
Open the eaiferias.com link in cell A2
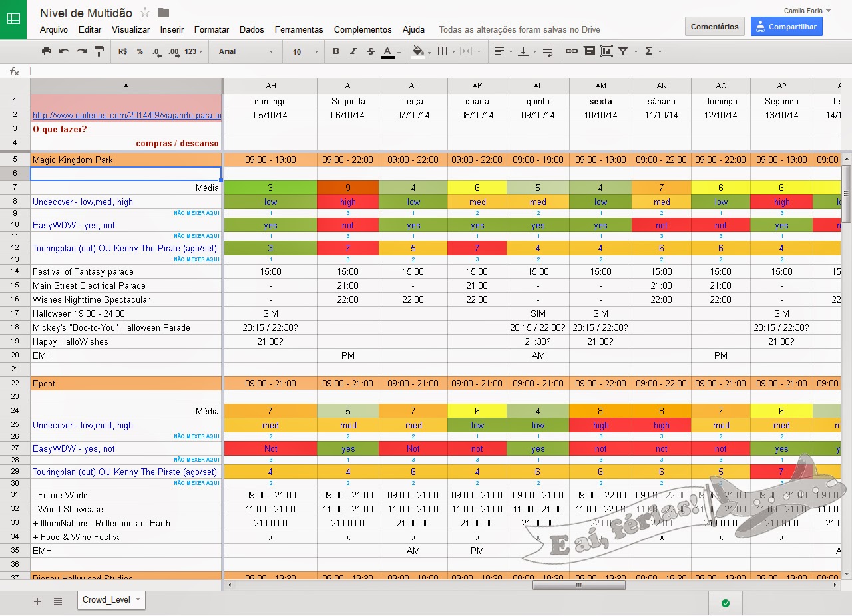(126, 115)
